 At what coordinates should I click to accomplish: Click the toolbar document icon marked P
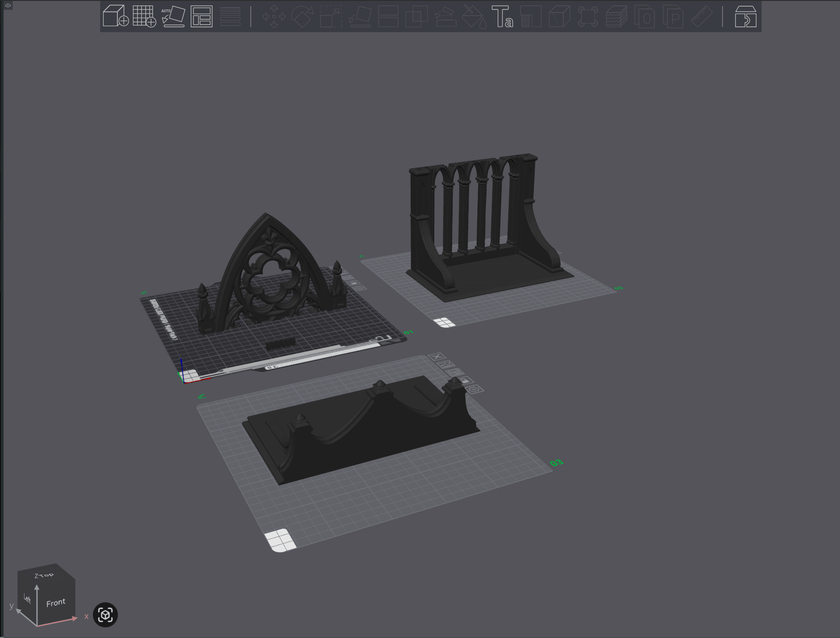coord(674,17)
